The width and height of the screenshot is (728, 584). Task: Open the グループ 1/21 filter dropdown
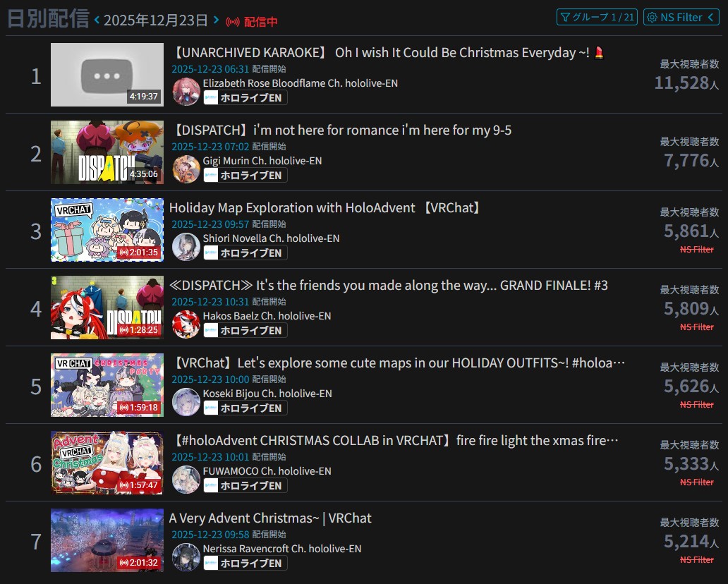click(x=597, y=17)
